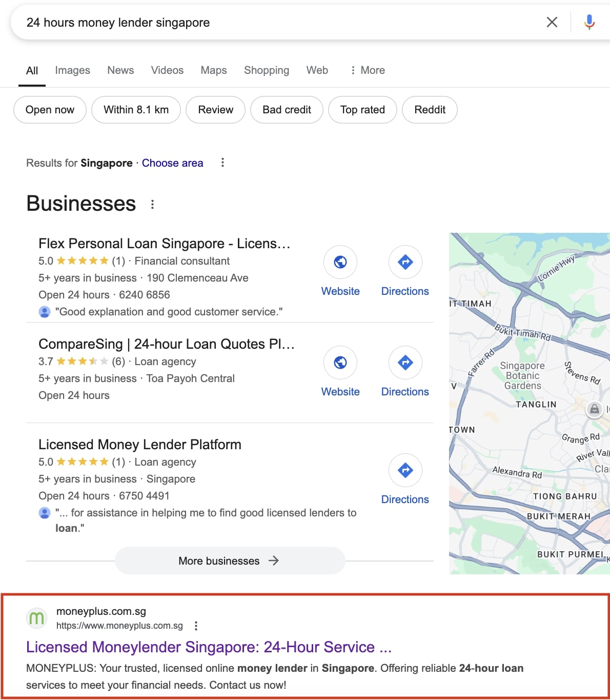
Task: Click the https://www.moneyplus.com.sg URL text
Action: click(x=119, y=626)
